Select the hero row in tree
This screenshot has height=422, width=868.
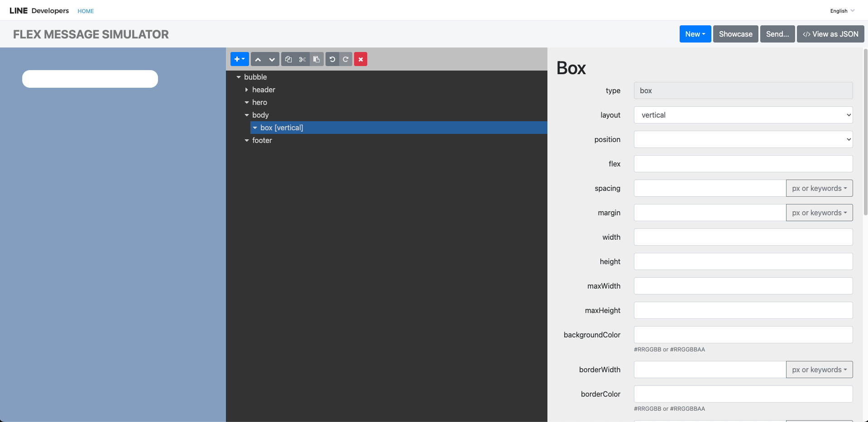(x=395, y=102)
